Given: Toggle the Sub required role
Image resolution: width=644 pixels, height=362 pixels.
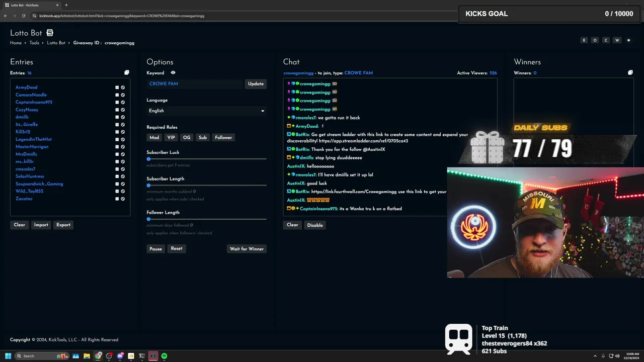Looking at the screenshot, I should [203, 137].
